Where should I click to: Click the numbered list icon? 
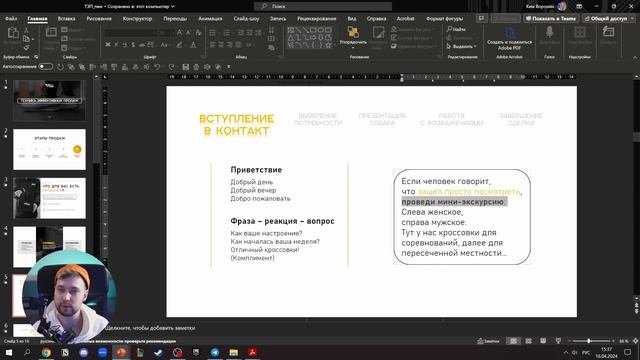tap(227, 33)
